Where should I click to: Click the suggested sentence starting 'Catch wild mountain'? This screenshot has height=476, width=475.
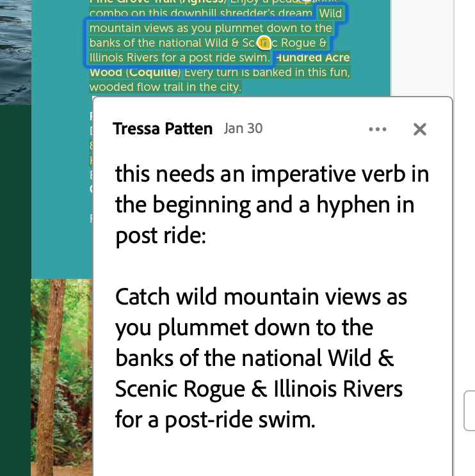[261, 297]
